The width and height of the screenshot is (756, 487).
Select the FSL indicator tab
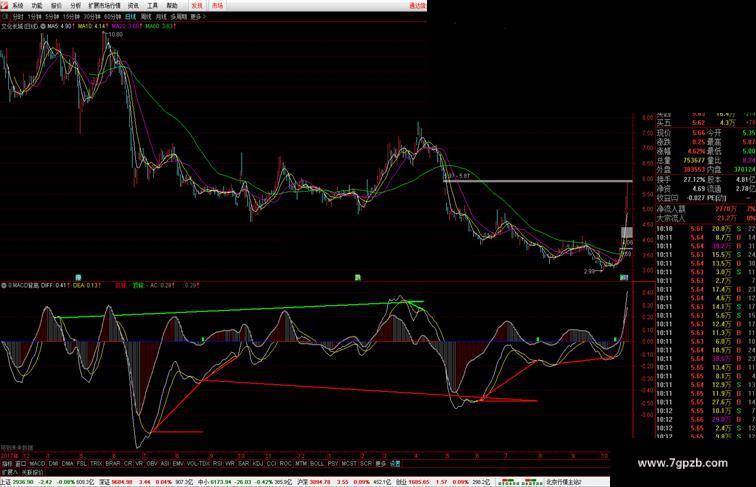(x=81, y=463)
